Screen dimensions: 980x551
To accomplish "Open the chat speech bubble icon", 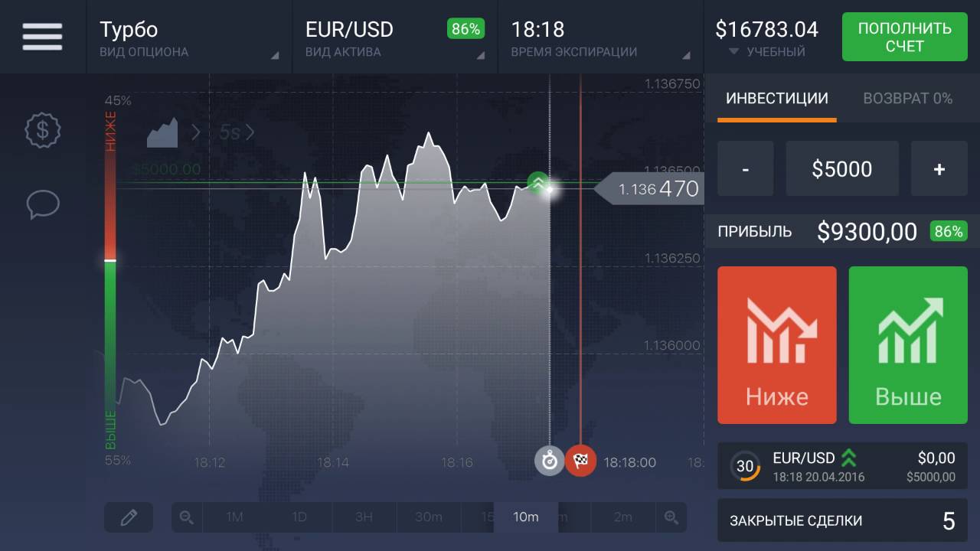I will 43,204.
